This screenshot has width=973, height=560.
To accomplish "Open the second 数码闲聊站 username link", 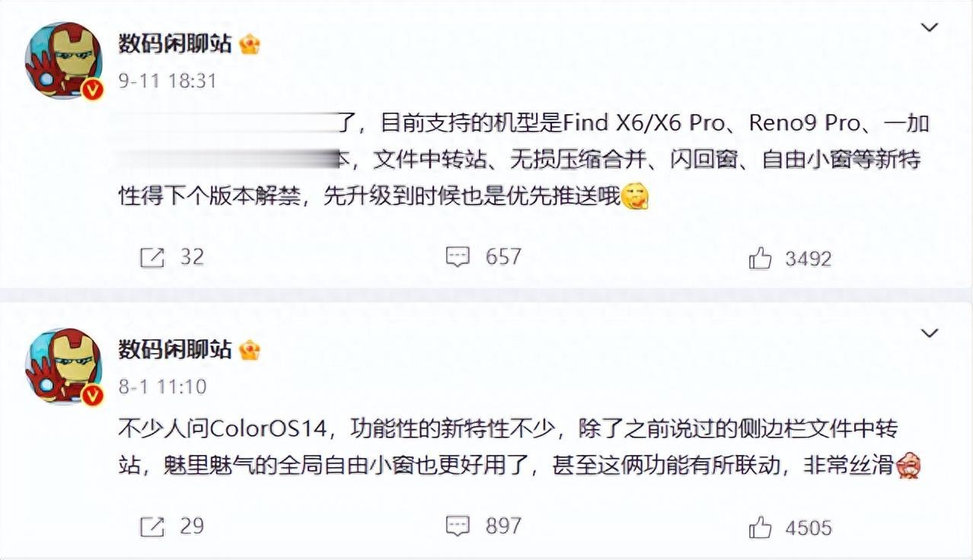I will 175,350.
